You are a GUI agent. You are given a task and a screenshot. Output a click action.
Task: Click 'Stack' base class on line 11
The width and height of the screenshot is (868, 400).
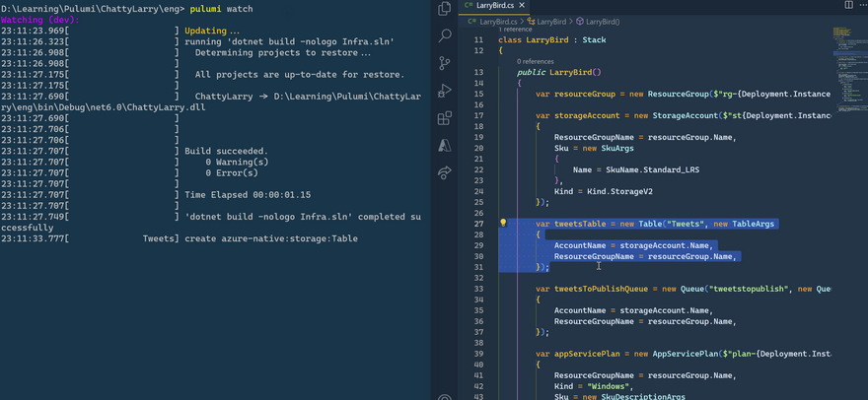tap(594, 39)
